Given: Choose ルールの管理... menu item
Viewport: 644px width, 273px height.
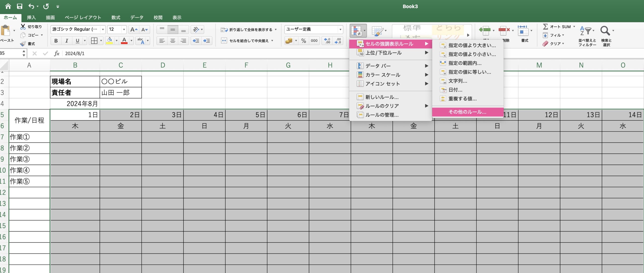Looking at the screenshot, I should 390,115.
